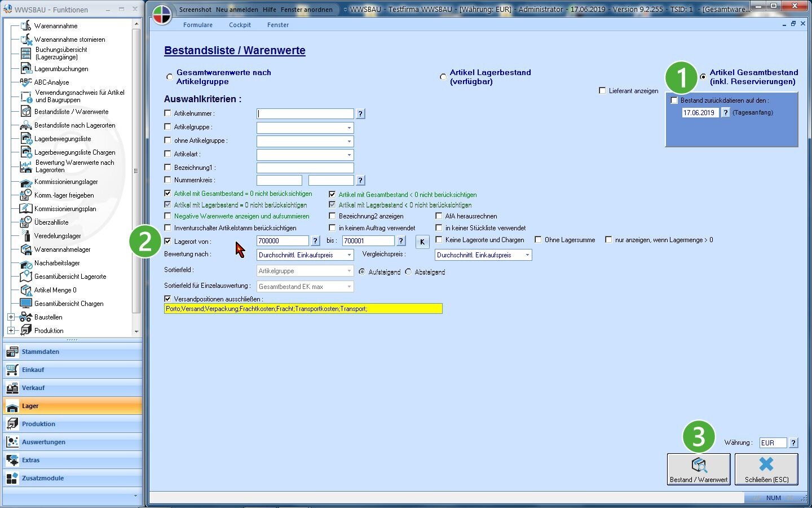Click the Lagerbewegungsliste icon
Screen dimensions: 812x508
[x=26, y=139]
